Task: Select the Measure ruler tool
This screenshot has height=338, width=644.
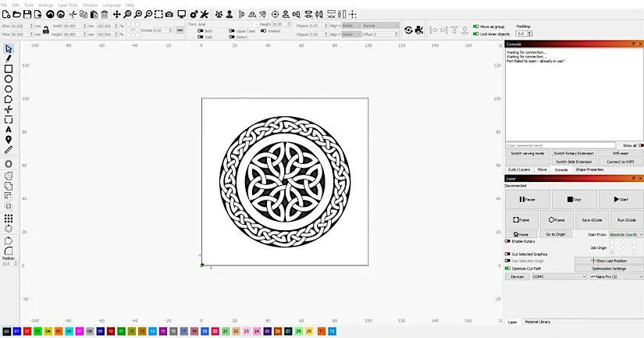Action: pos(9,150)
